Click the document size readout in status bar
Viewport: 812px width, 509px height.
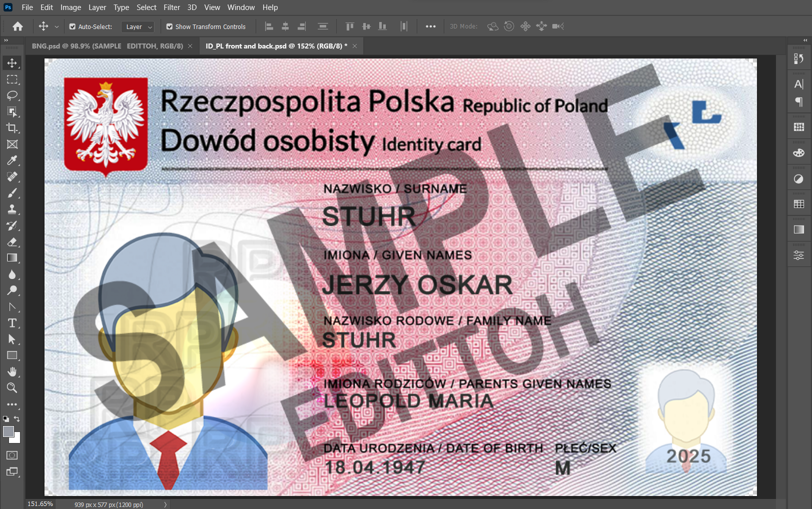tap(109, 504)
